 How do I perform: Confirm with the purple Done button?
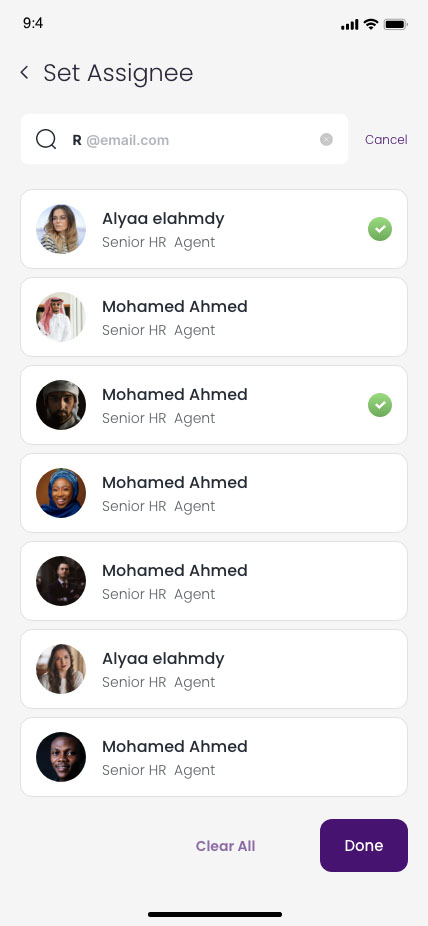364,845
